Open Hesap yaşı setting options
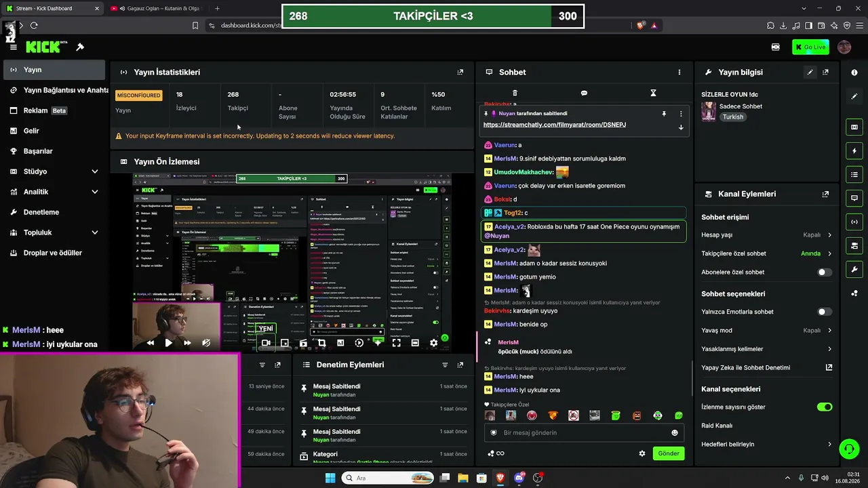This screenshot has width=868, height=488. point(766,235)
